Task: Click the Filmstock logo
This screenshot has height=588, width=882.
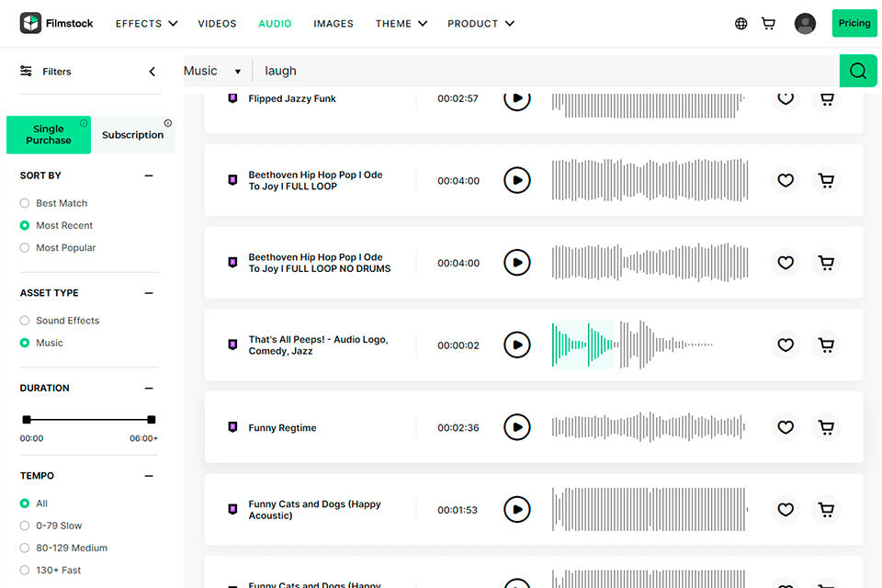Action: click(57, 24)
